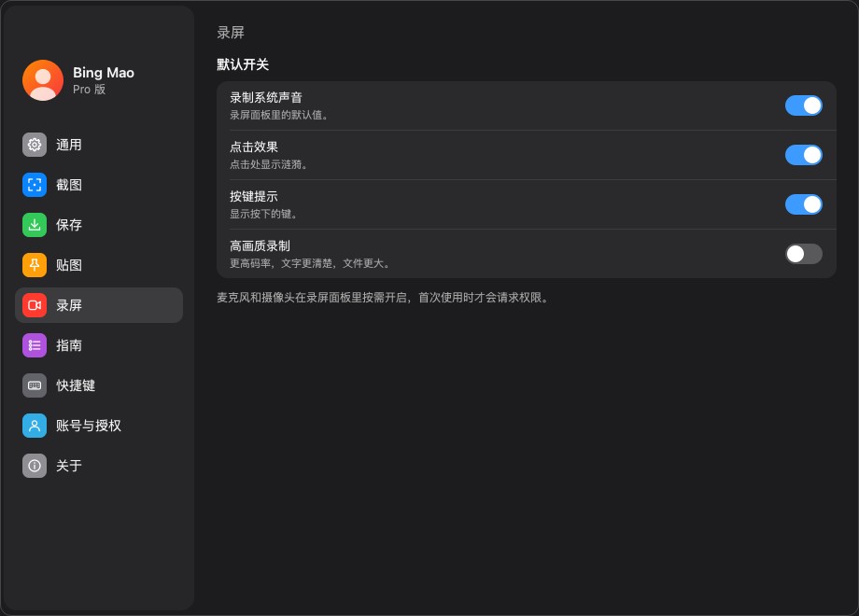The image size is (859, 616).
Task: Click the green 保存 download icon
Action: pos(35,225)
